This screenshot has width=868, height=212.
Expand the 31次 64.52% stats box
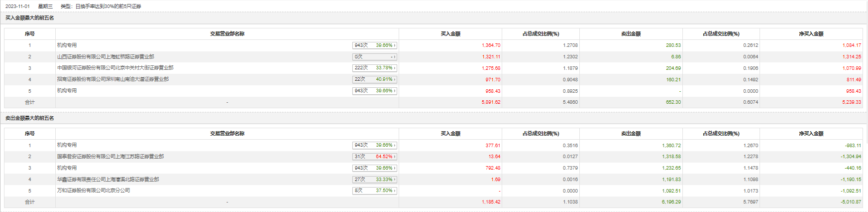click(x=395, y=157)
